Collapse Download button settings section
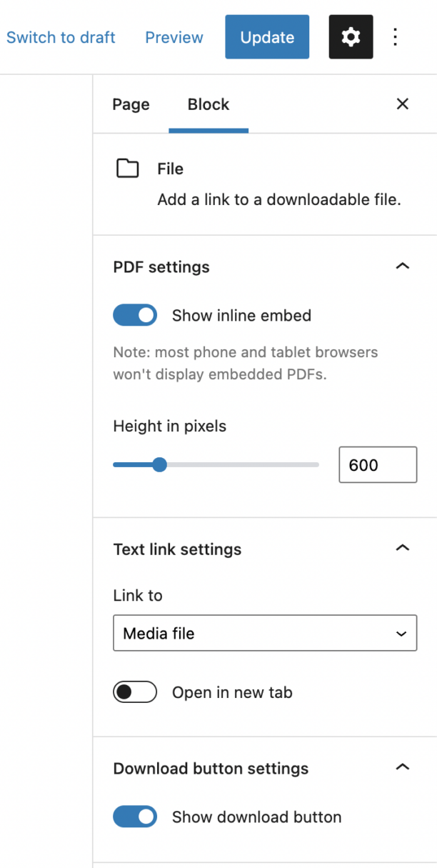 (403, 768)
